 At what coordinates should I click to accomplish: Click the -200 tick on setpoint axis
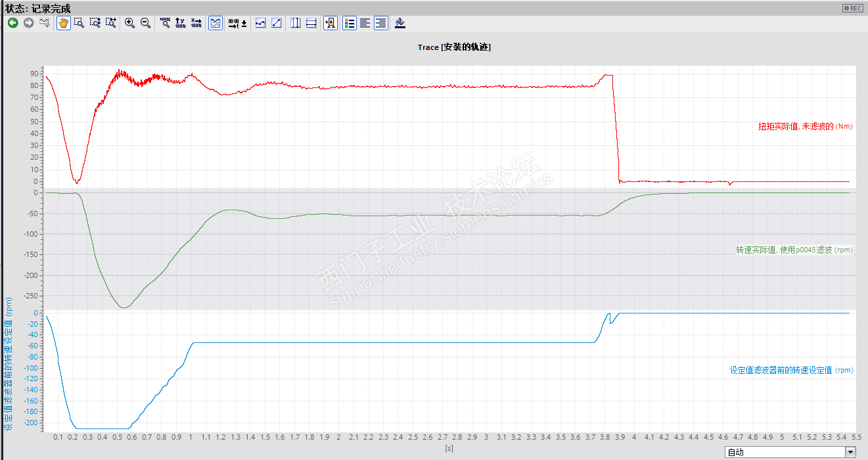[x=31, y=423]
